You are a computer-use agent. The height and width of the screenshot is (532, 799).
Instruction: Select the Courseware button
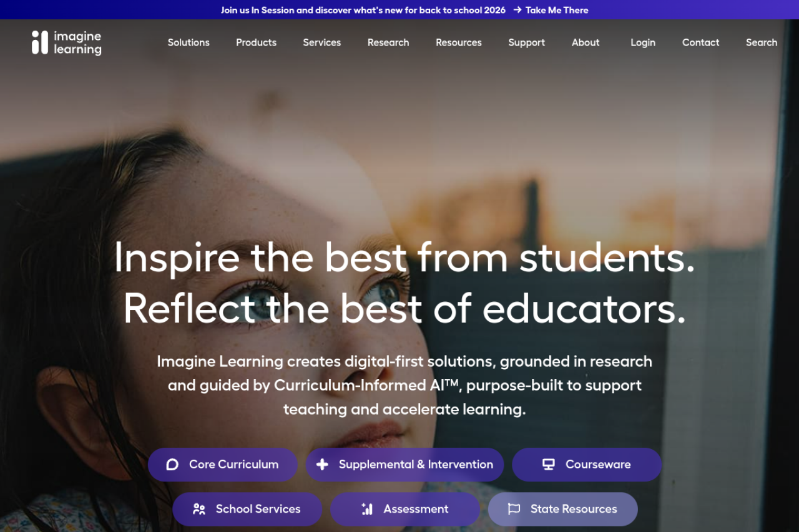coord(587,465)
